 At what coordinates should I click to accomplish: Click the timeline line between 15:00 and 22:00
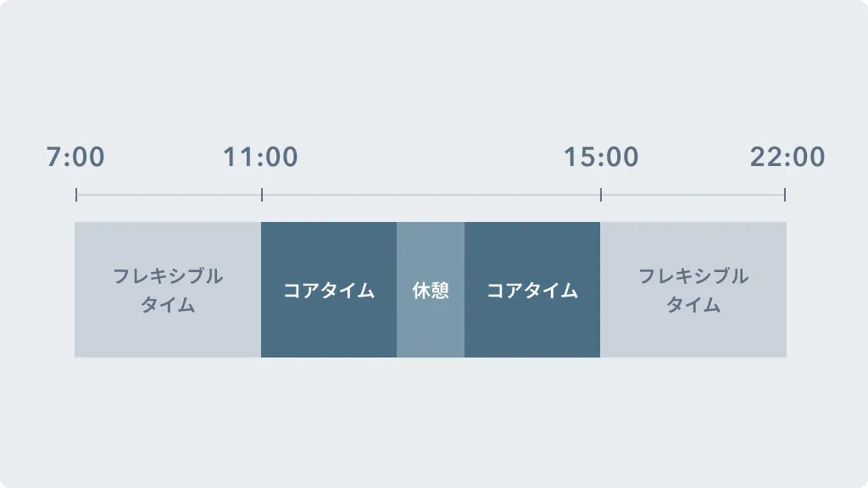pos(693,195)
